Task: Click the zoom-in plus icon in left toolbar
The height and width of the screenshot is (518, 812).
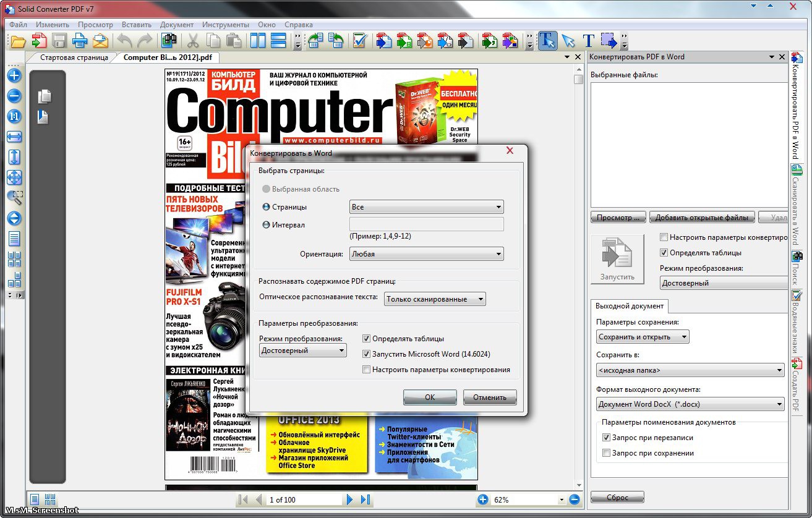Action: (x=14, y=76)
